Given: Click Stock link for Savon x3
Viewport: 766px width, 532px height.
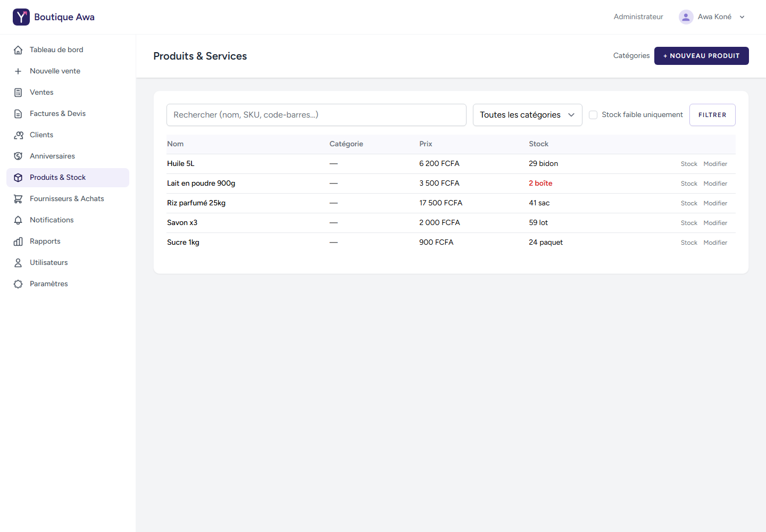Looking at the screenshot, I should coord(689,223).
